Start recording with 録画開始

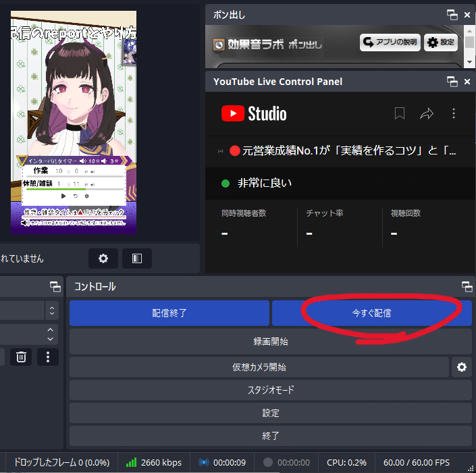point(271,341)
